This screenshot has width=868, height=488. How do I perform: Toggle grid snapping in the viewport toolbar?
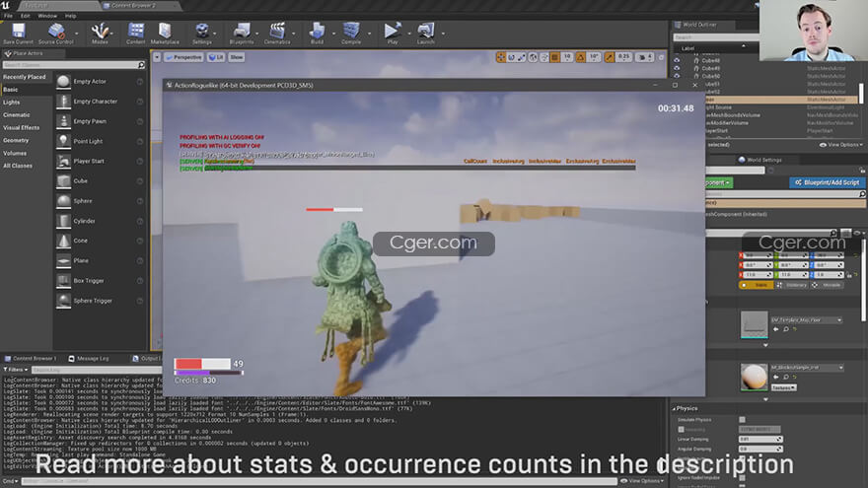[554, 57]
